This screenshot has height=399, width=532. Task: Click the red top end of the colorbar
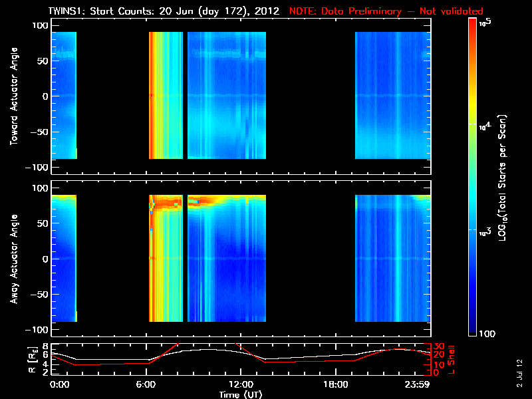coord(472,25)
